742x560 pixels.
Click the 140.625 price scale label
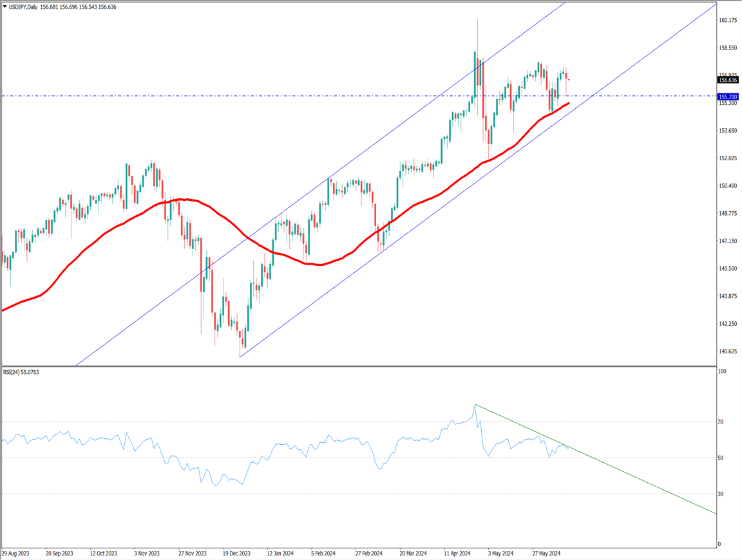pyautogui.click(x=728, y=351)
